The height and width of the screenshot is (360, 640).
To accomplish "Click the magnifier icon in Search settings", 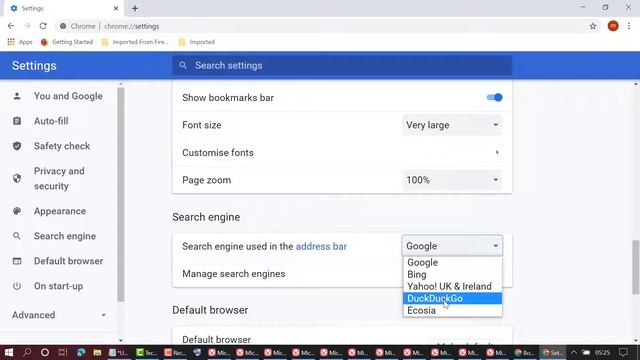I will (183, 65).
